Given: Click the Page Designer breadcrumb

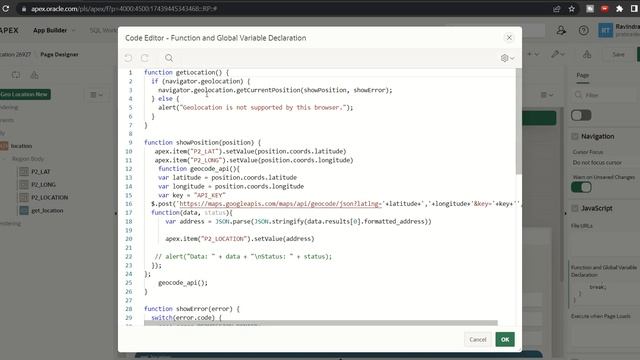Looking at the screenshot, I should 59,54.
